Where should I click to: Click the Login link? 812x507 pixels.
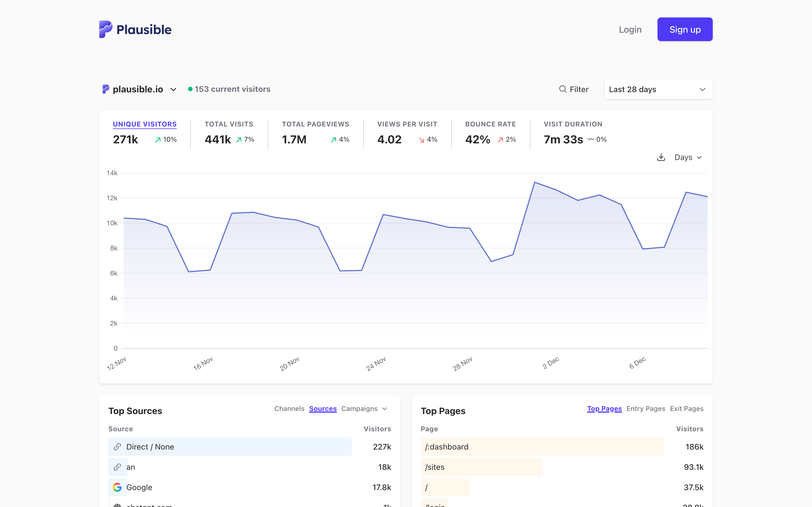[x=630, y=30]
